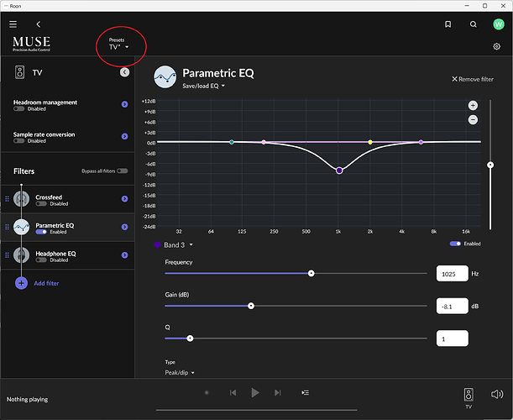The height and width of the screenshot is (420, 513).
Task: Click the Gain -8.1 dB field
Action: (x=453, y=306)
